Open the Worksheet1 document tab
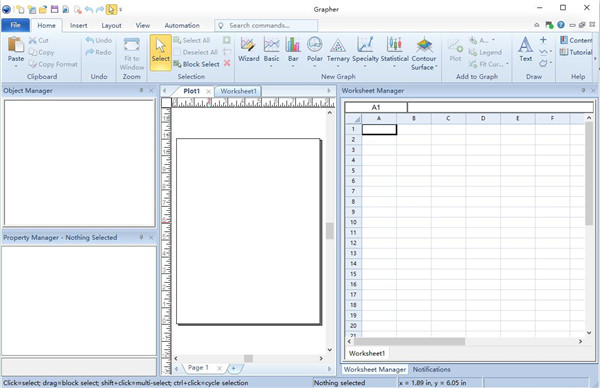Image resolution: width=600 pixels, height=388 pixels. coord(238,91)
